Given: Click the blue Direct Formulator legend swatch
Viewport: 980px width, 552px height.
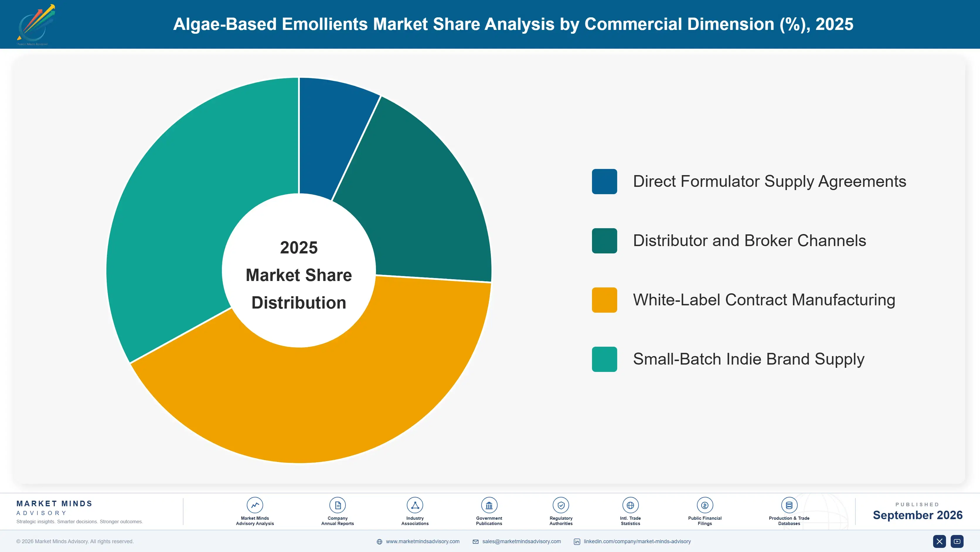Looking at the screenshot, I should [x=605, y=182].
